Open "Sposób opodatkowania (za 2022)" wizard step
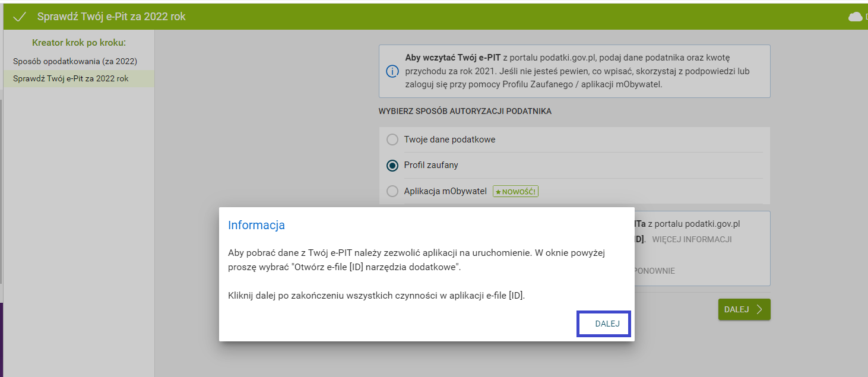868x377 pixels. click(75, 61)
